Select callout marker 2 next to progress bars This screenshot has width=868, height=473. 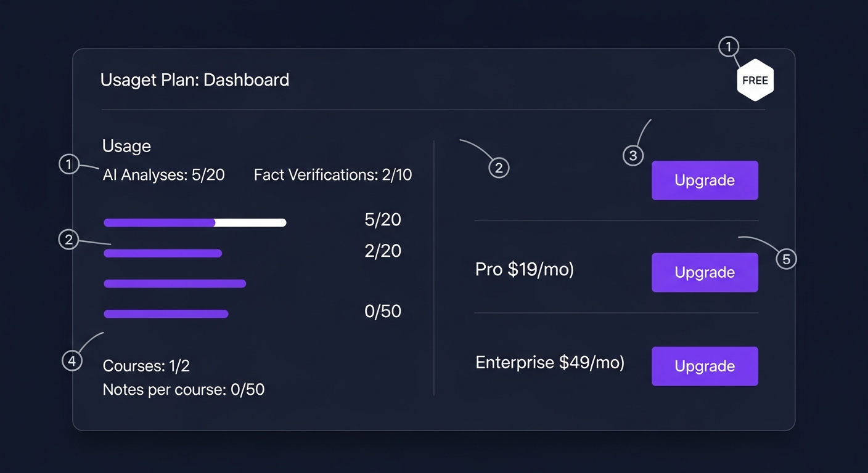[x=69, y=239]
